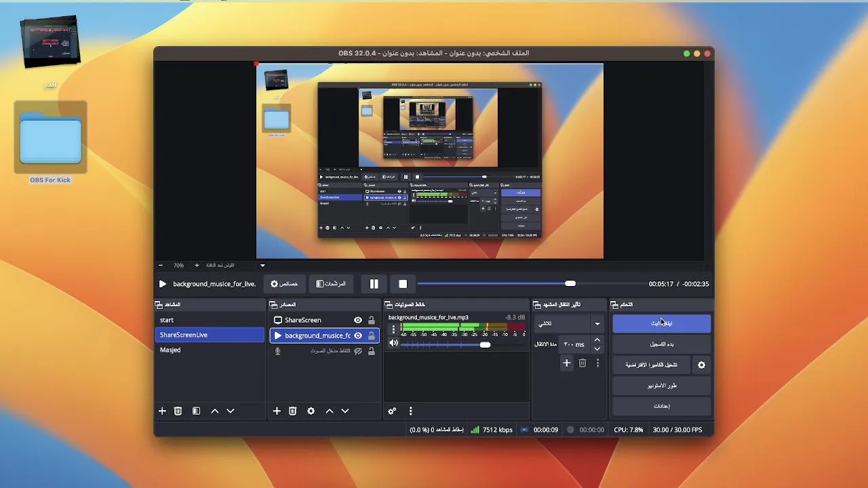The height and width of the screenshot is (488, 868).
Task: Click the Scenes dock float icon
Action: 159,305
